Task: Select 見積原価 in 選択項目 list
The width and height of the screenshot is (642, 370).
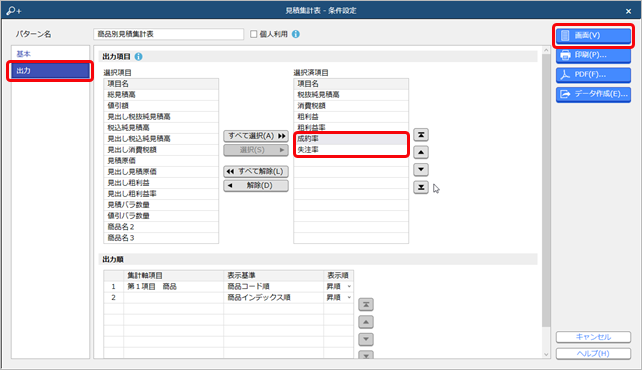Action: (x=161, y=161)
